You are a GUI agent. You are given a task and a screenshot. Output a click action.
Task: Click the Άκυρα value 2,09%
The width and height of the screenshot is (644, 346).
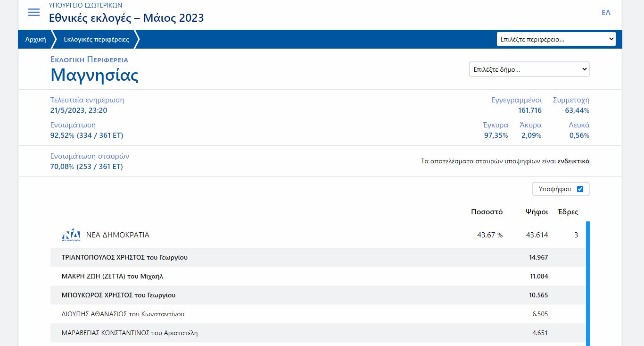coord(531,135)
